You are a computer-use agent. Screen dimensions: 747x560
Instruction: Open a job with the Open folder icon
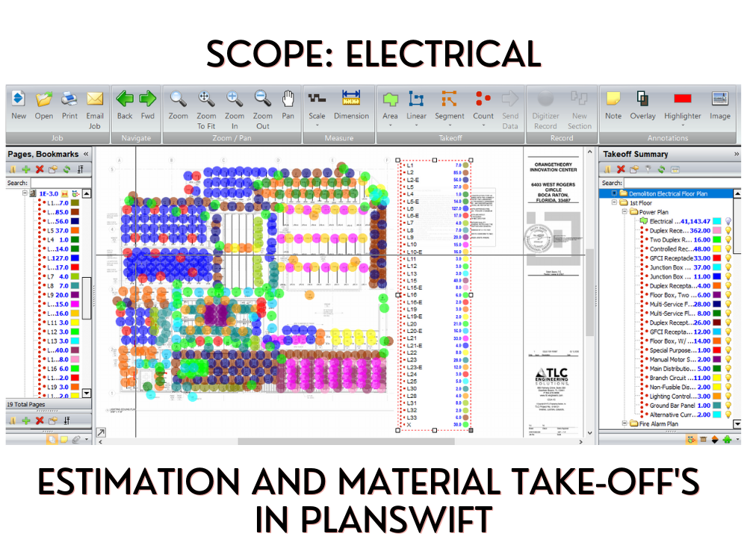pyautogui.click(x=44, y=99)
